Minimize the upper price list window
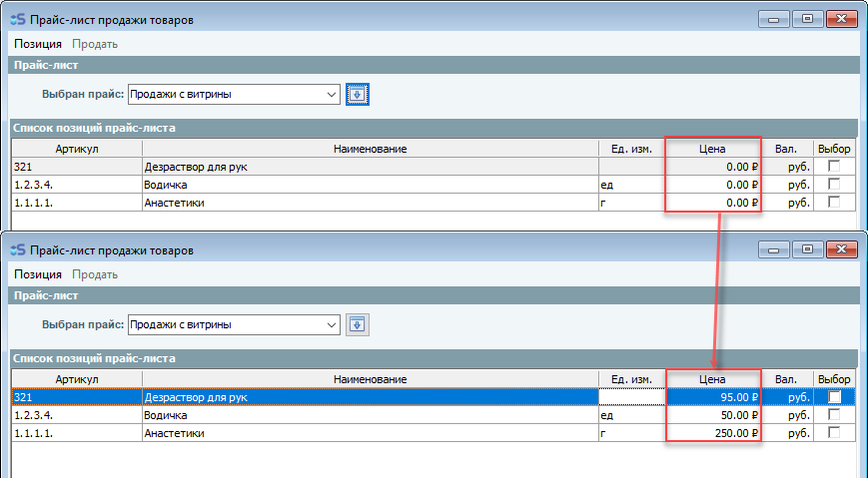The height and width of the screenshot is (481, 868). point(774,19)
